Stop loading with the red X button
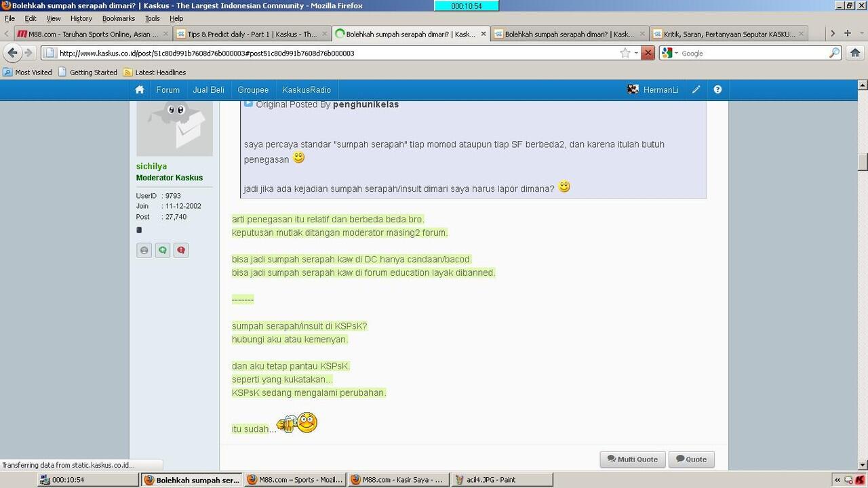This screenshot has width=868, height=488. coord(648,53)
